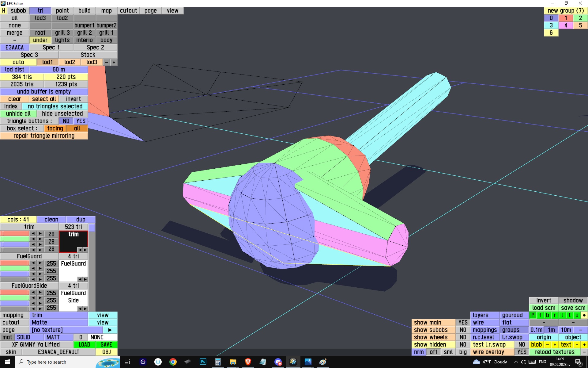Set triangle buttons to YES
The image size is (588, 368).
coord(81,121)
